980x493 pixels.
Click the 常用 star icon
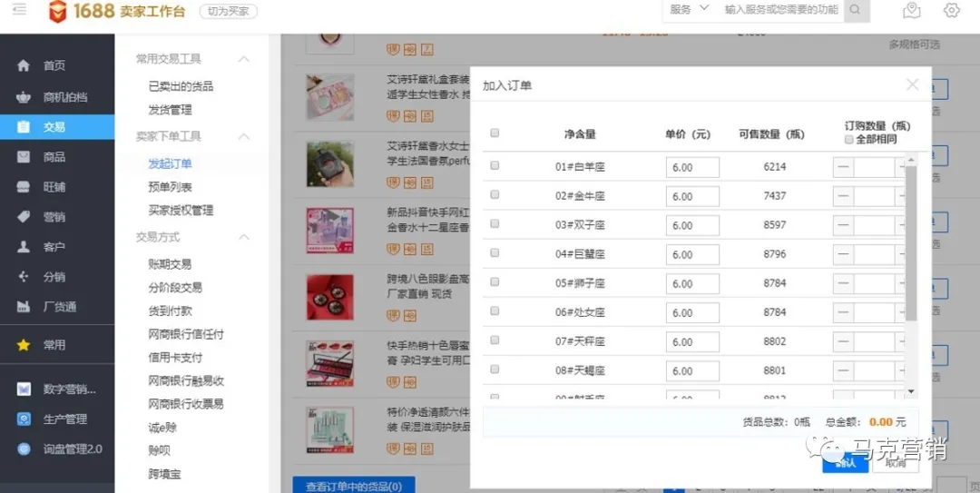click(x=24, y=345)
